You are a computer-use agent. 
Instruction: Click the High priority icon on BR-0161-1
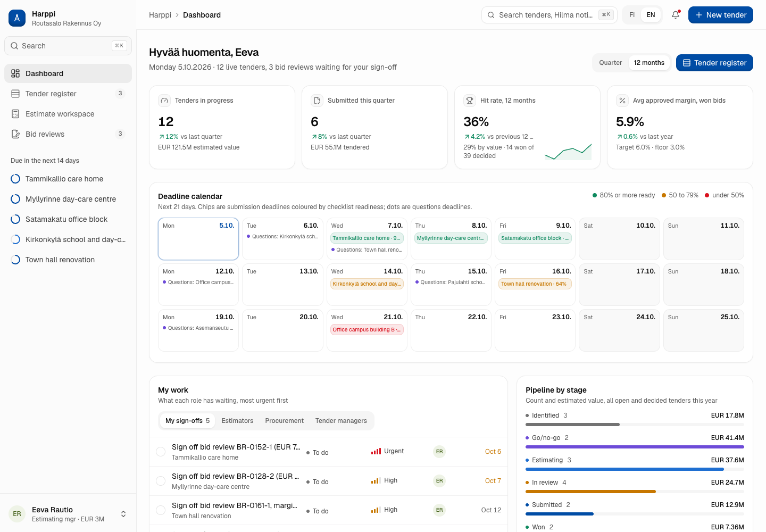[376, 510]
